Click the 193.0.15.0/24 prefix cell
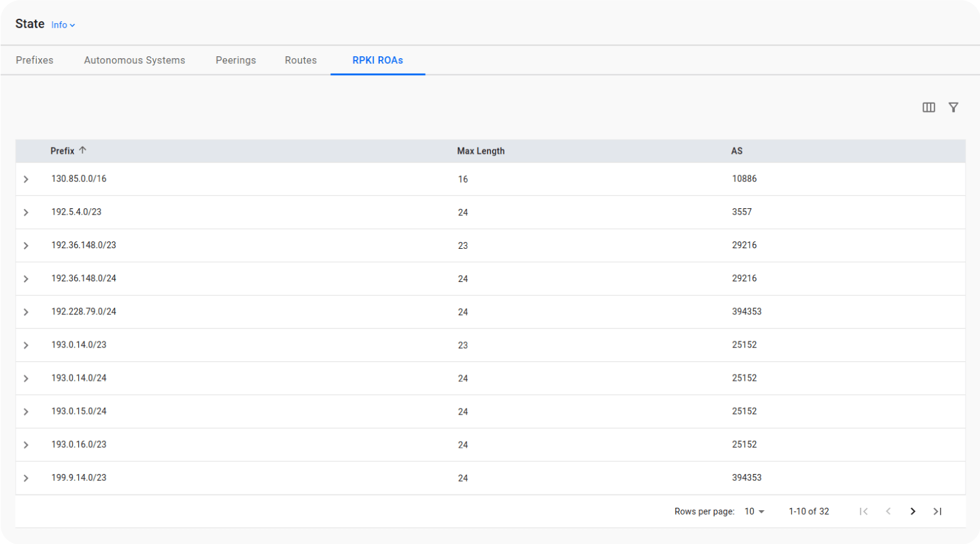This screenshot has width=980, height=544. [x=79, y=411]
